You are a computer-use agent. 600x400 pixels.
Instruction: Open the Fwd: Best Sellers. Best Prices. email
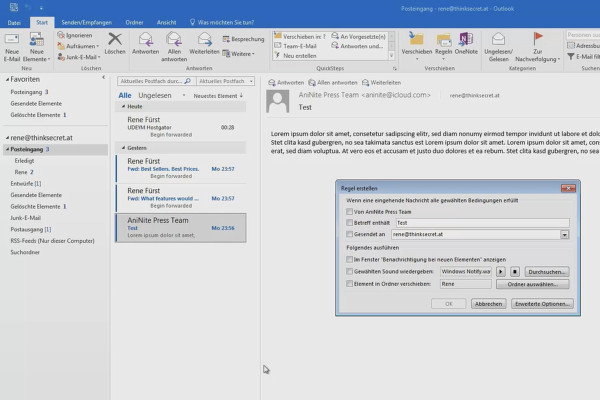181,169
